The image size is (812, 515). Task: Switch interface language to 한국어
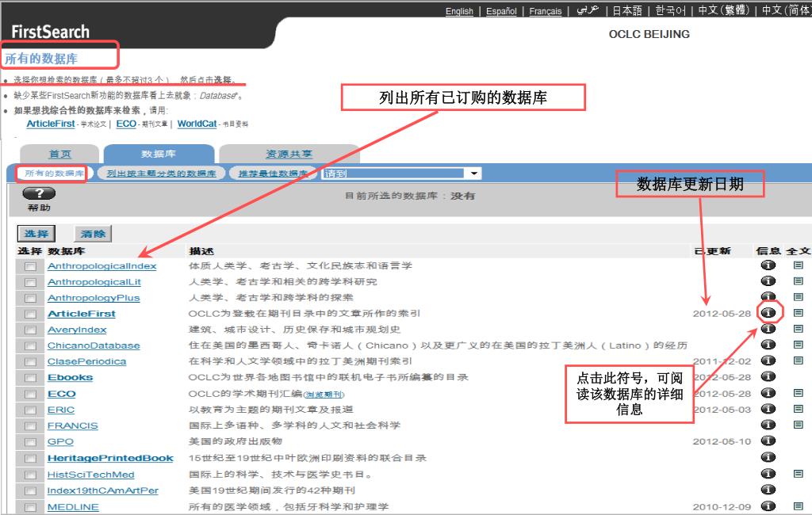click(671, 10)
